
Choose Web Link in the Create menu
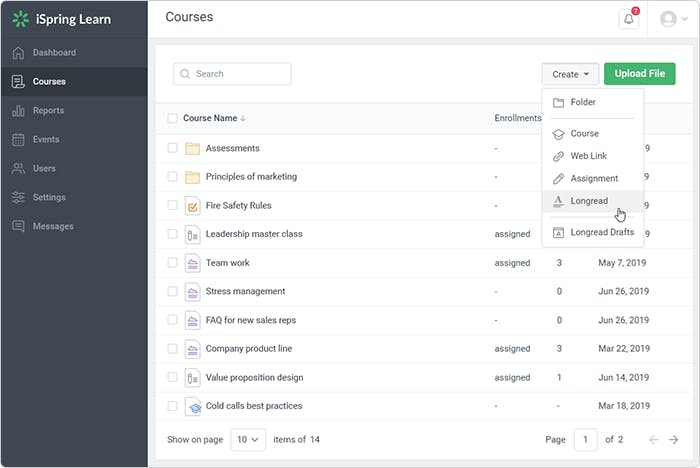click(588, 156)
